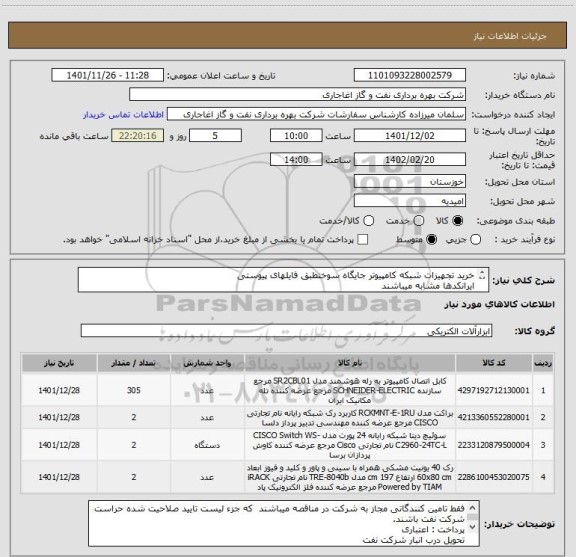Click the validity hour field 14:00
The width and height of the screenshot is (576, 557).
pos(296,159)
